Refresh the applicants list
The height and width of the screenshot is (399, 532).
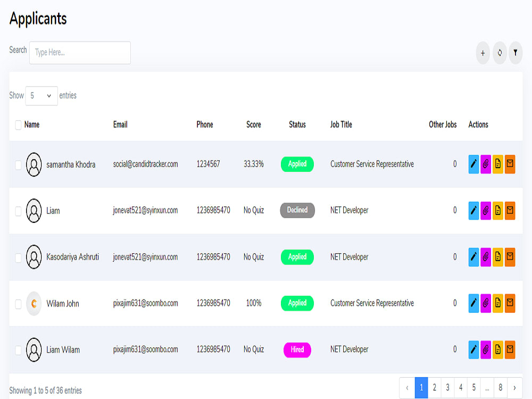click(499, 53)
